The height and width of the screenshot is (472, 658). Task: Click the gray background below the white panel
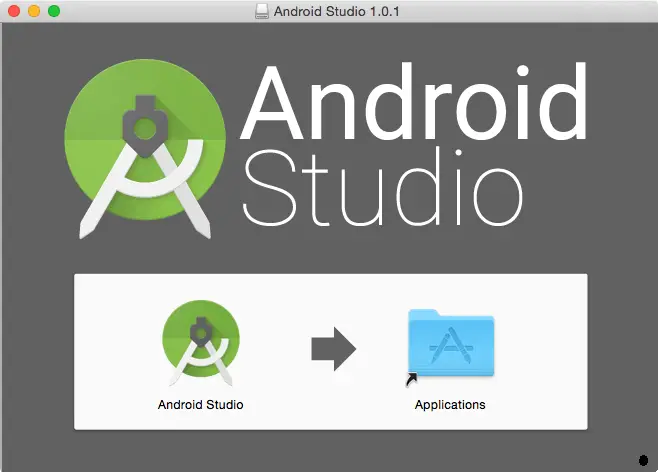point(330,450)
